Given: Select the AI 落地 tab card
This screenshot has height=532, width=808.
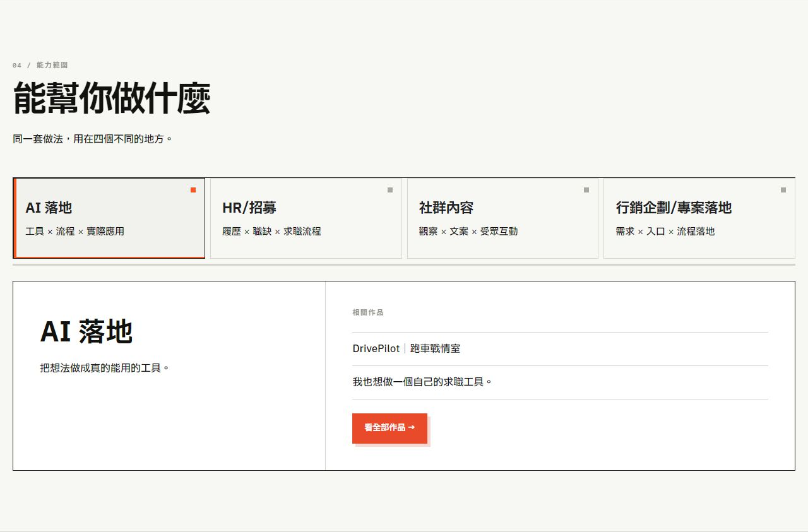Looking at the screenshot, I should click(x=109, y=218).
